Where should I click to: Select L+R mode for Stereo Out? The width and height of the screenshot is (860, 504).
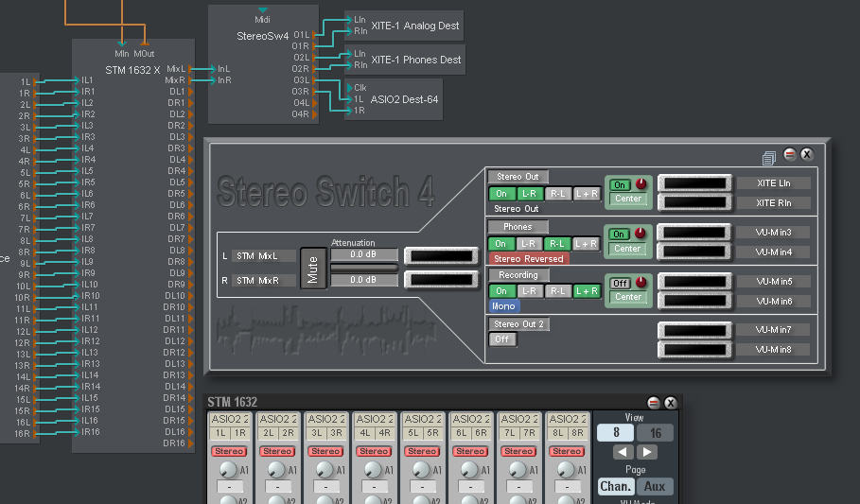pos(587,194)
